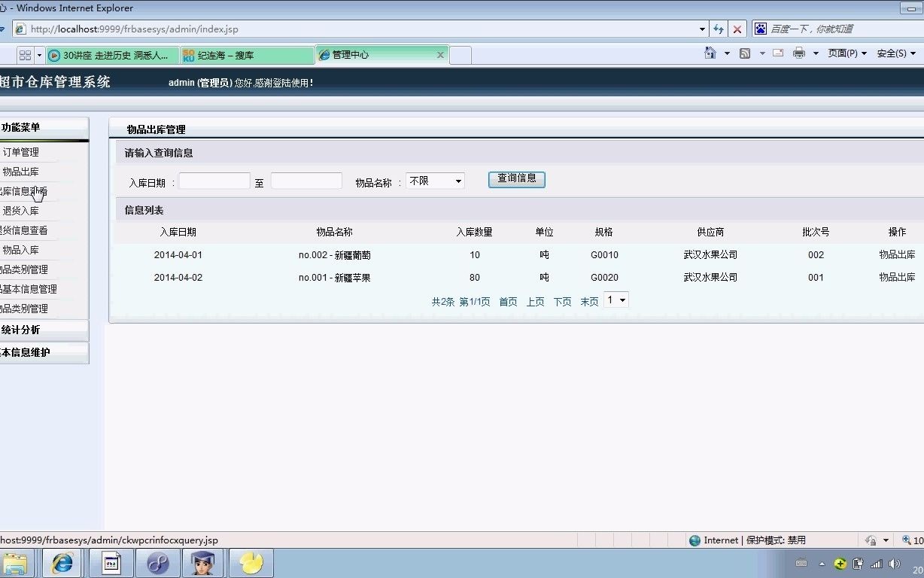Viewport: 924px width, 578px height.
Task: Click the 查询信息 query button
Action: (516, 179)
